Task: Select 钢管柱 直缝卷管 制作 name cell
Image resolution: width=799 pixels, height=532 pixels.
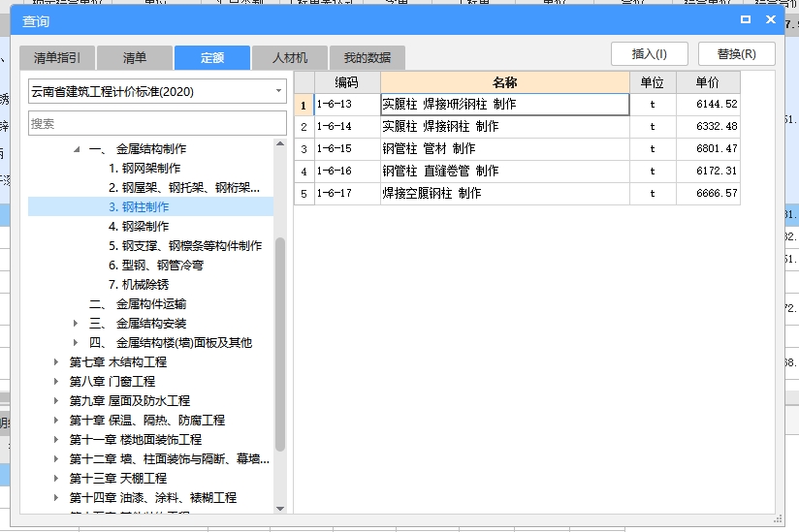Action: pos(505,172)
